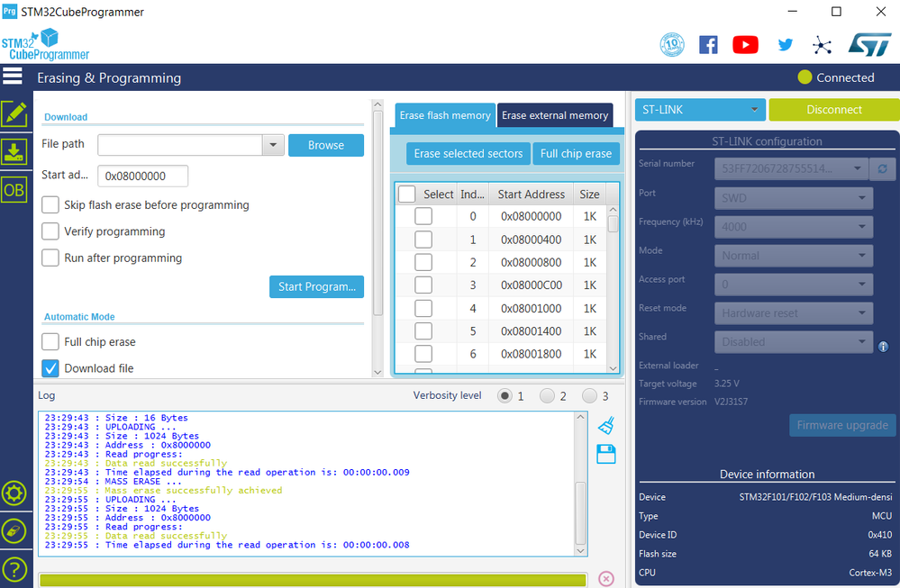
Task: Open the Mode Normal dropdown
Action: point(794,255)
